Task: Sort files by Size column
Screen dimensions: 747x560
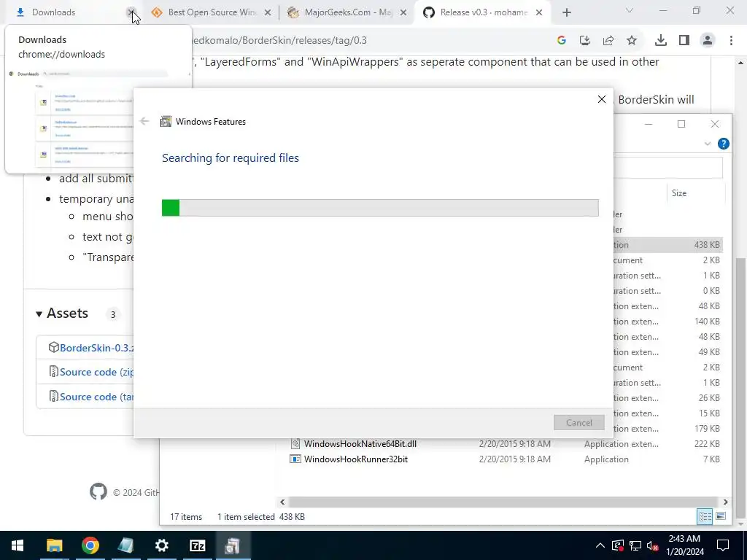Action: [679, 192]
